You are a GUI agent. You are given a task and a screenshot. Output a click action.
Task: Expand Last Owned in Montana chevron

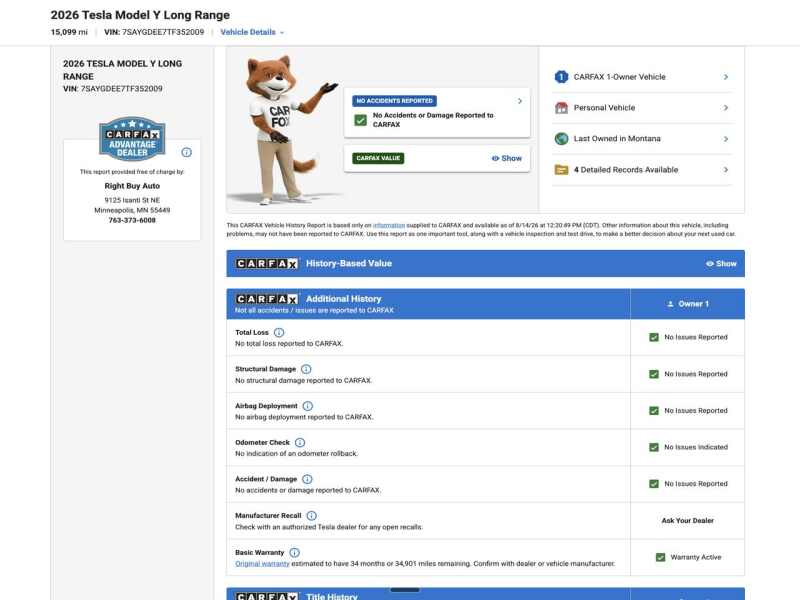pyautogui.click(x=726, y=139)
